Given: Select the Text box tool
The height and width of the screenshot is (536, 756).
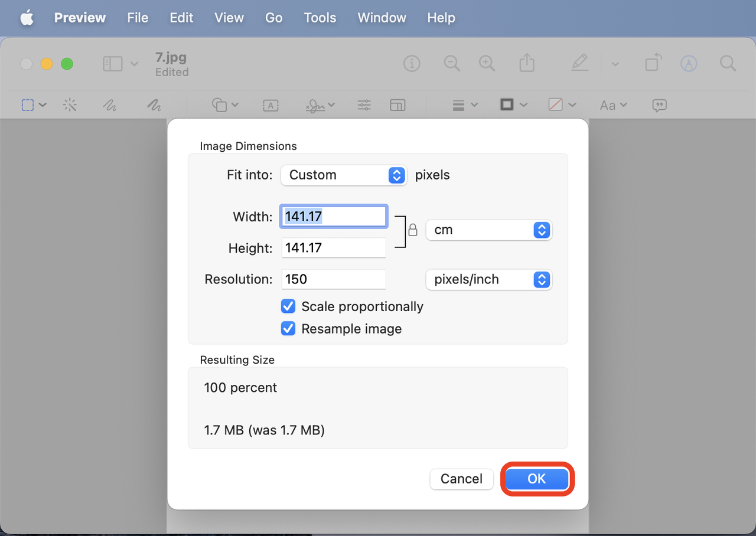Looking at the screenshot, I should pos(271,105).
